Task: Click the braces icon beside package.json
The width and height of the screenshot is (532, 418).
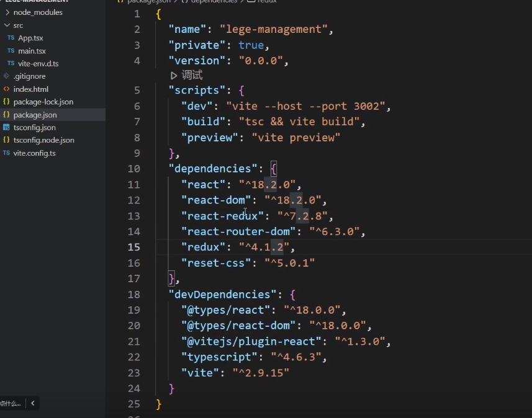Action: tap(6, 115)
